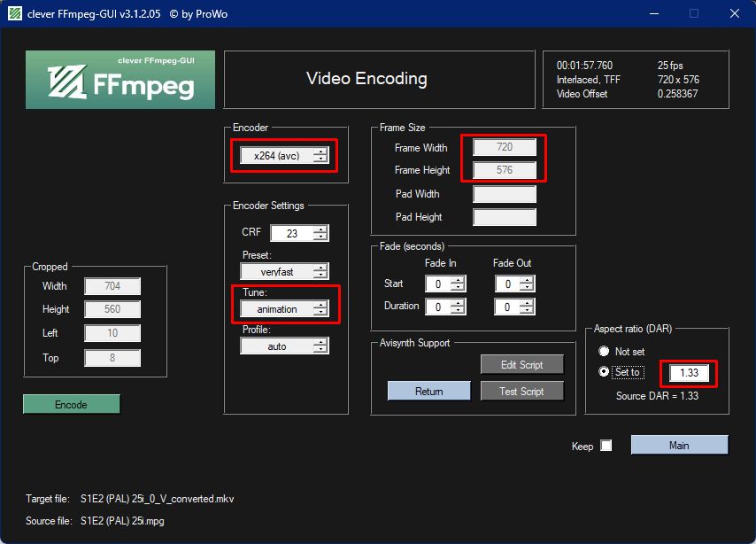Step Tune selector down arrow
The image size is (756, 544).
click(x=320, y=313)
